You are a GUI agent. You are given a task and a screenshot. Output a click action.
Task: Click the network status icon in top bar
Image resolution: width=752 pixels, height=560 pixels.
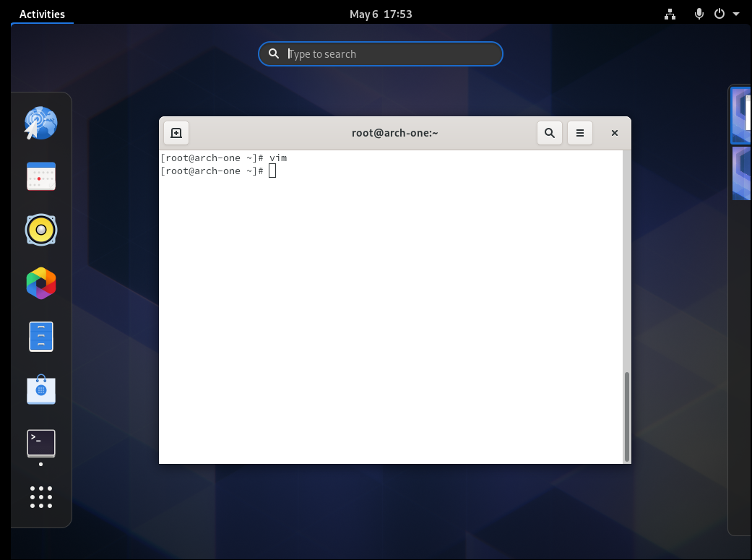670,14
